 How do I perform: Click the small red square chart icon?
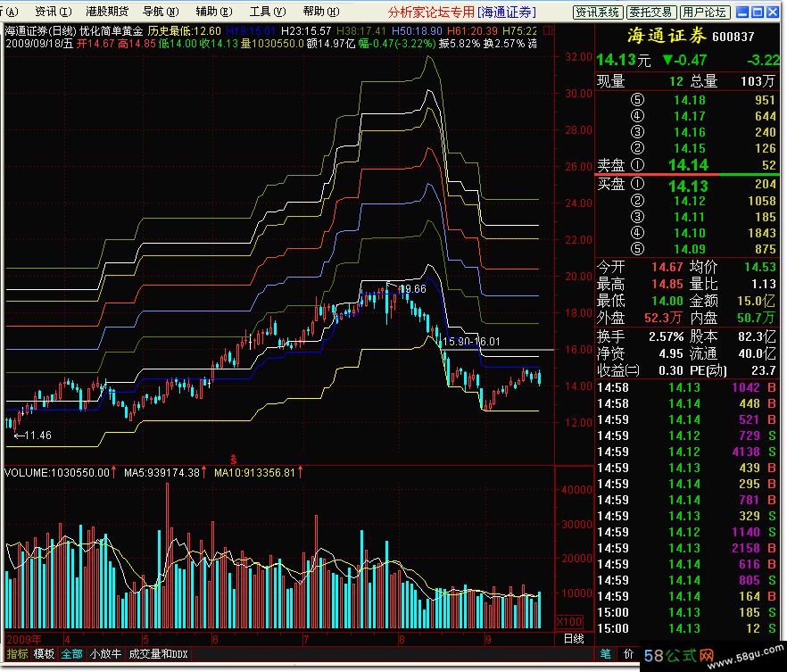[548, 30]
